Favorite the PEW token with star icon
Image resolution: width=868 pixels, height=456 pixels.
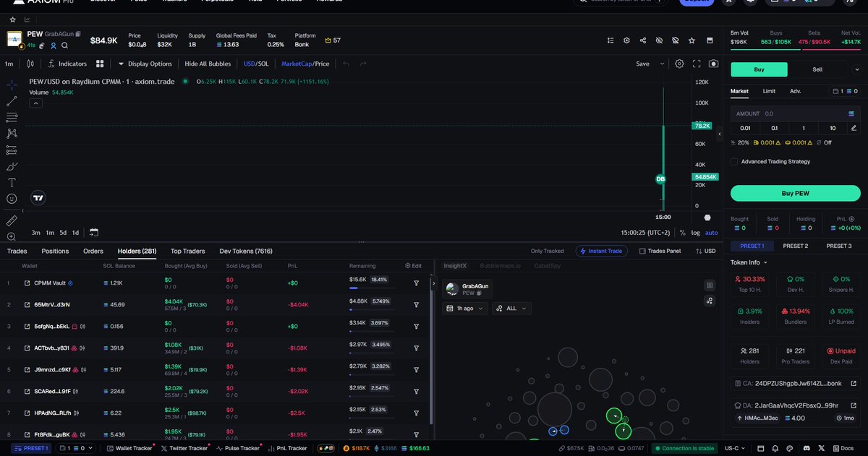(x=692, y=40)
